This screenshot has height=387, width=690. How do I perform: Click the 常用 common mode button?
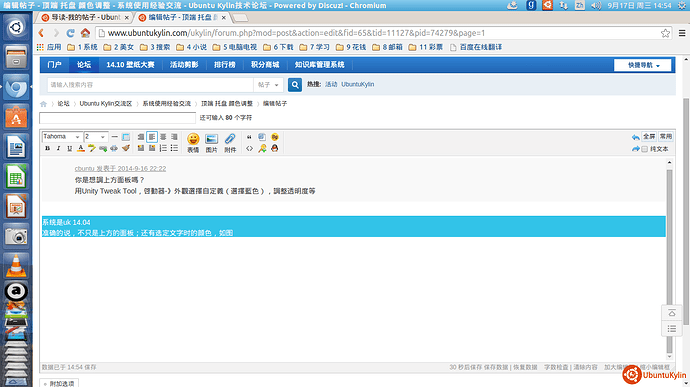pyautogui.click(x=666, y=136)
